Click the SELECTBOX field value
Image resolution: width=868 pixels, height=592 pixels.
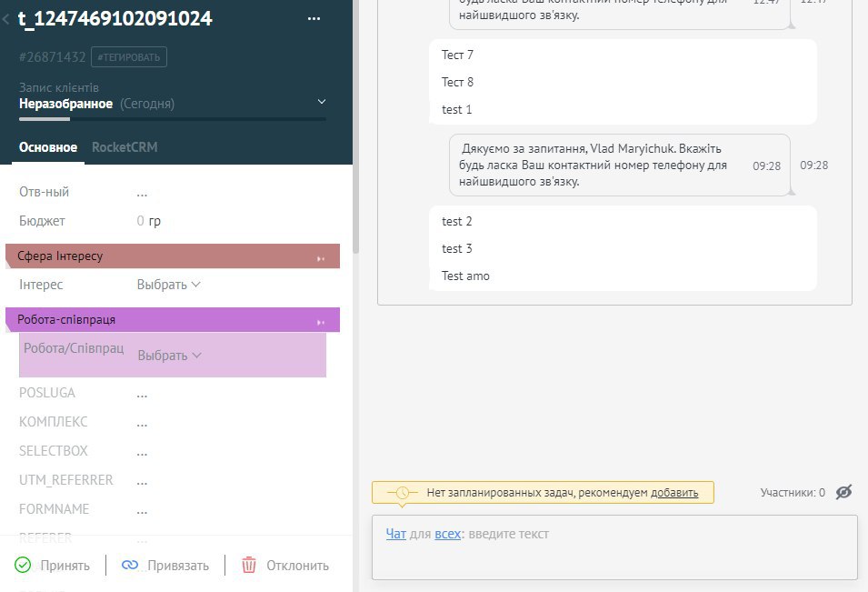(x=142, y=452)
